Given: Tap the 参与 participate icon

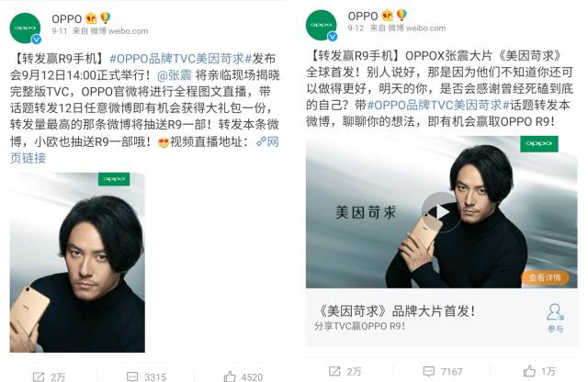Looking at the screenshot, I should point(555,318).
